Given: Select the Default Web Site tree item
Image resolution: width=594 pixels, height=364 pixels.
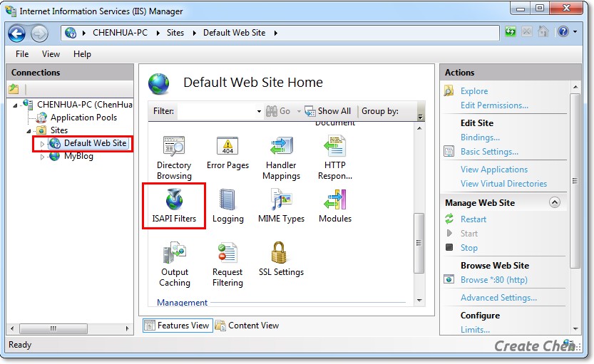Looking at the screenshot, I should tap(95, 143).
